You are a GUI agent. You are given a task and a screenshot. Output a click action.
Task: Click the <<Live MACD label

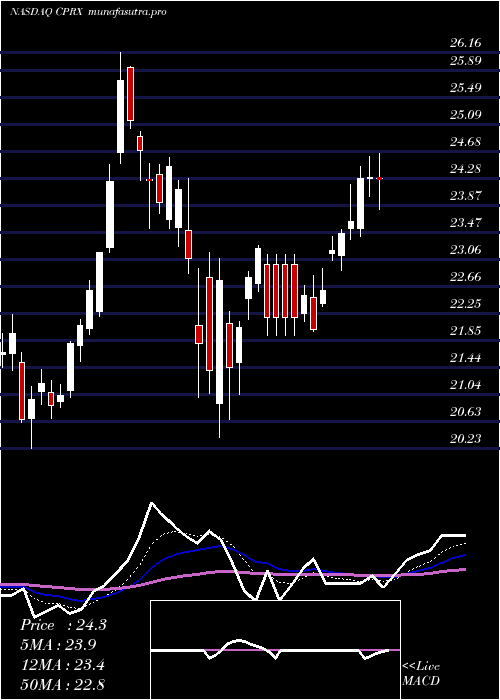[421, 673]
